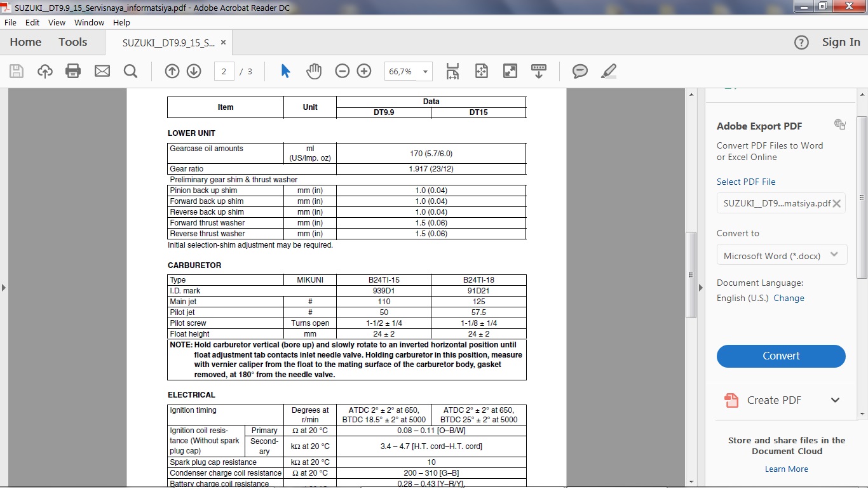Expand the left navigation pane arrow

(4, 288)
